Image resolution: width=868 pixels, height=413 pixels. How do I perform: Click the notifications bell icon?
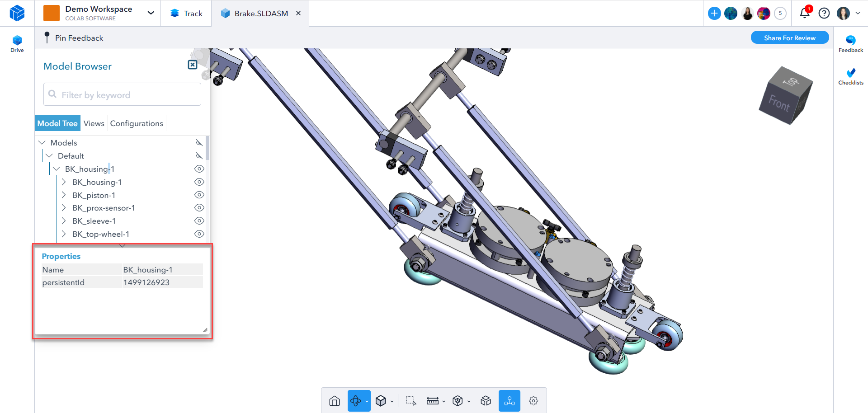coord(805,13)
